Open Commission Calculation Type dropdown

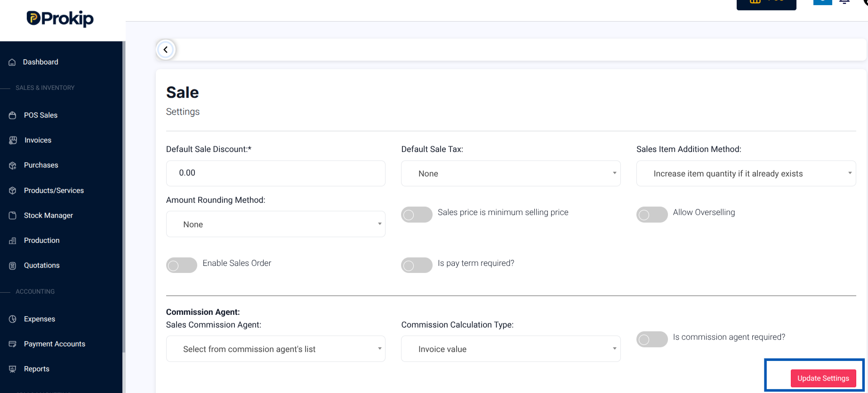point(511,349)
